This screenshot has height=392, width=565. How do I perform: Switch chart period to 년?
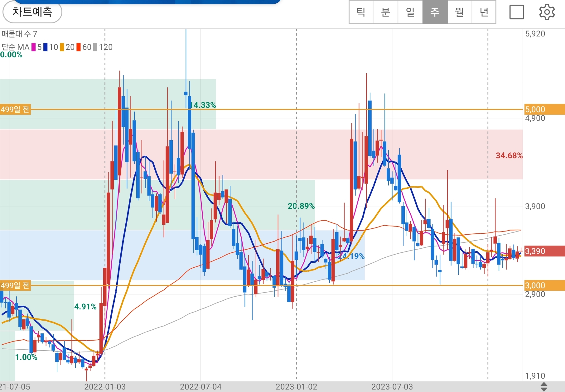pyautogui.click(x=484, y=12)
